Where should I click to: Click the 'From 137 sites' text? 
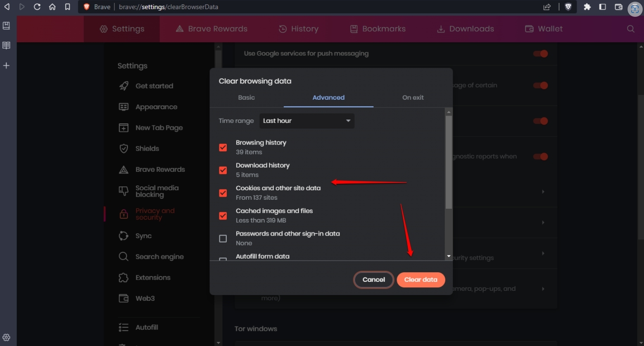coord(257,198)
